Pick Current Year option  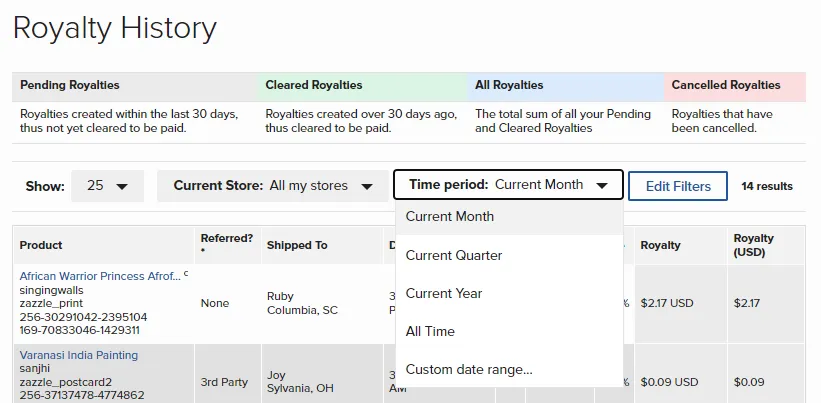point(509,294)
